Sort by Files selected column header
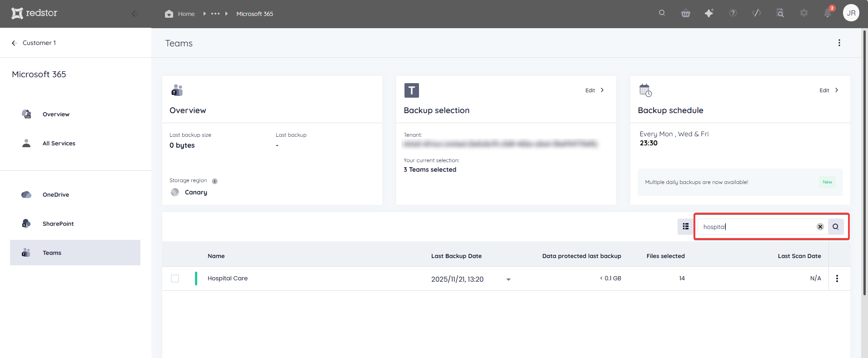The height and width of the screenshot is (358, 868). coord(666,256)
